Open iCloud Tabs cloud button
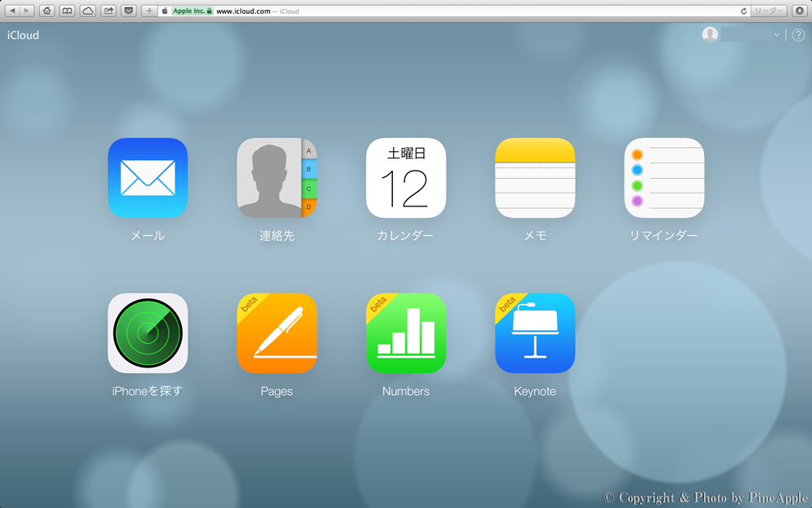 pos(88,11)
